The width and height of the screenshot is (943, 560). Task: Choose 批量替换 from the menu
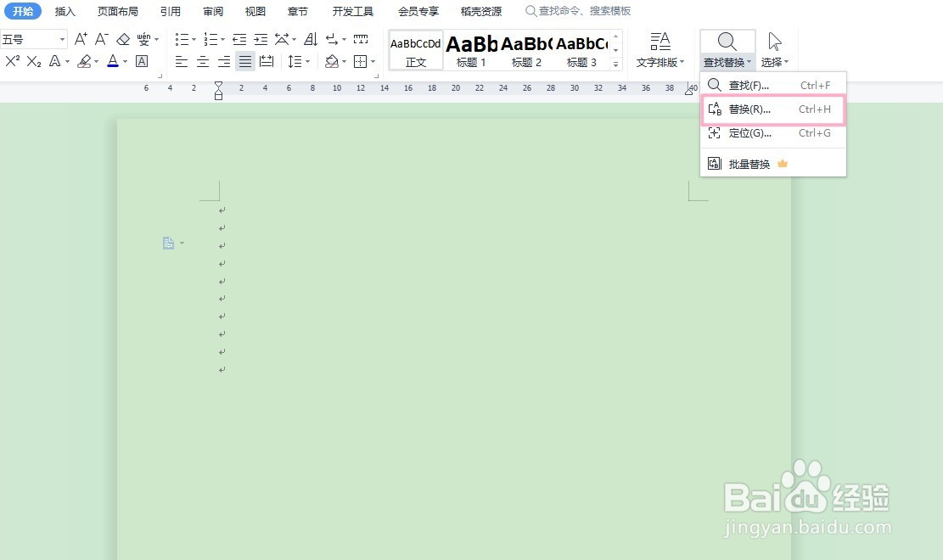(x=772, y=164)
